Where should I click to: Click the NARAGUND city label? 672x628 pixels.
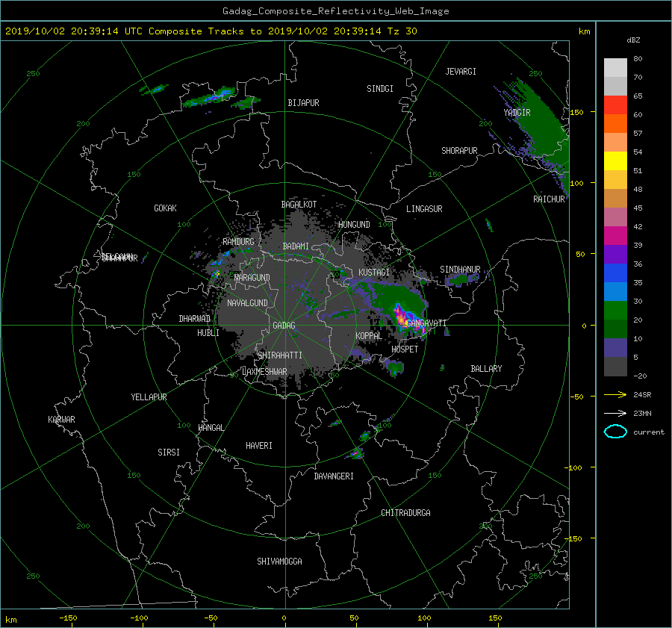[252, 278]
